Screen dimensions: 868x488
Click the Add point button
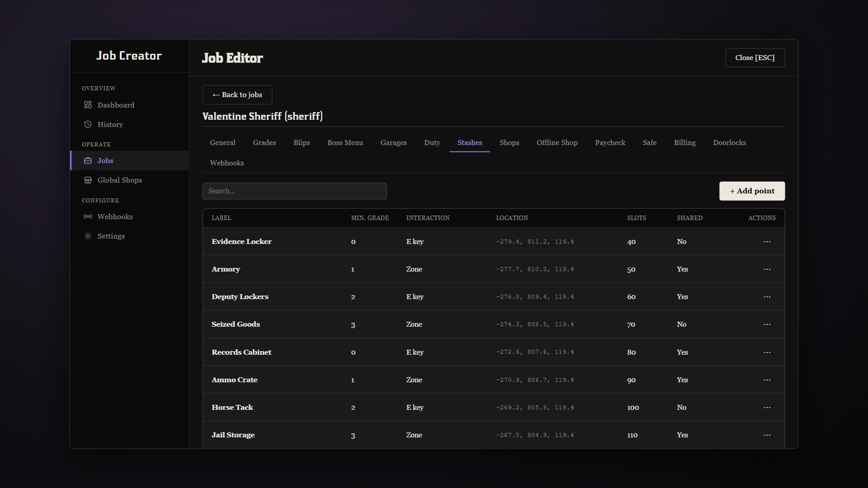coord(752,191)
